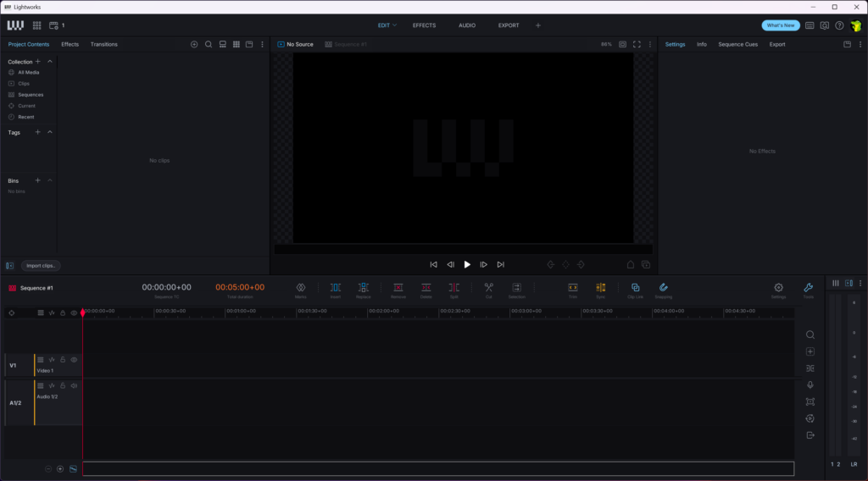The width and height of the screenshot is (868, 481).
Task: Toggle Clip Link
Action: [636, 287]
